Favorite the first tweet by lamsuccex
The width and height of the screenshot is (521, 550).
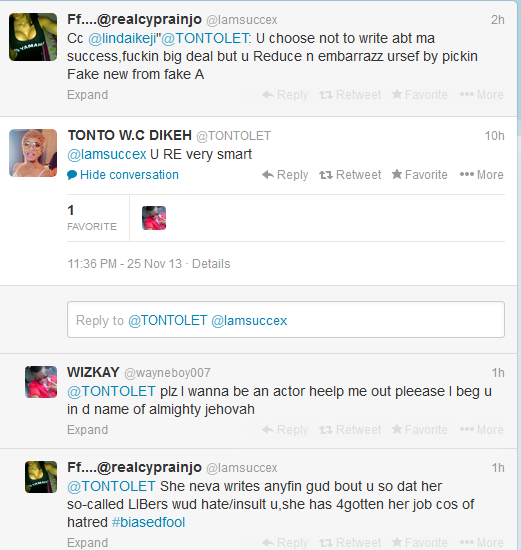(x=420, y=95)
